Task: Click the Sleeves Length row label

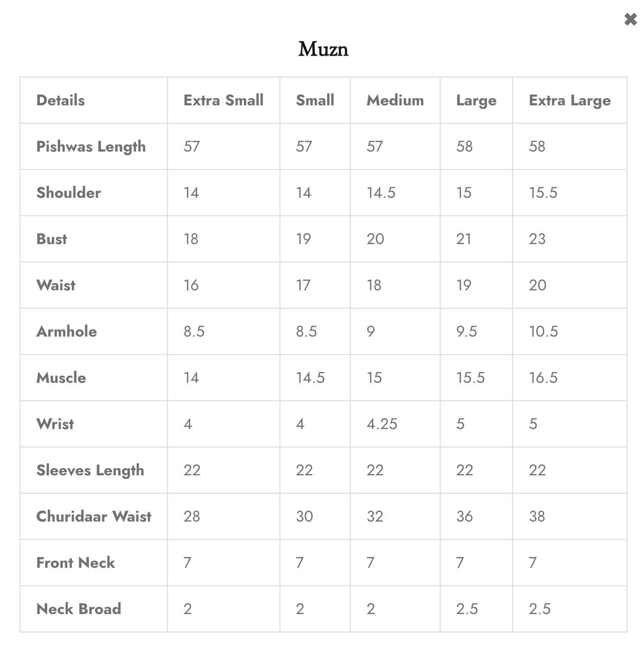Action: tap(90, 471)
